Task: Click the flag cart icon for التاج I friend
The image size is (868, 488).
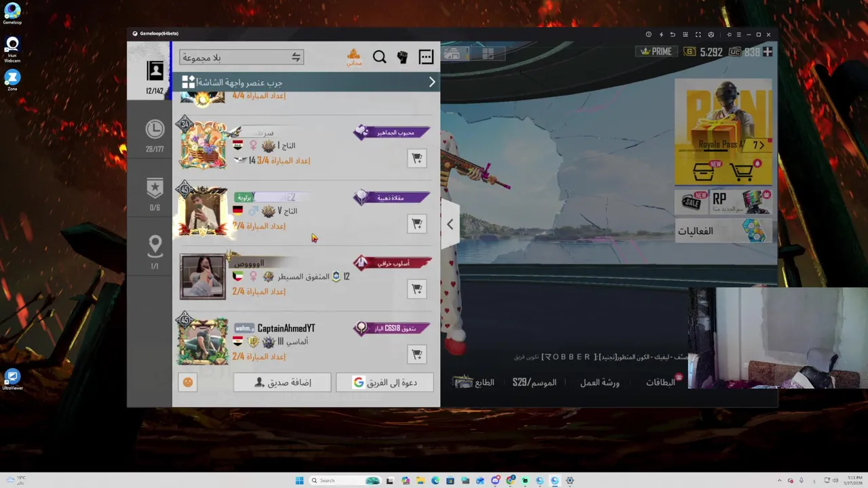Action: (417, 158)
